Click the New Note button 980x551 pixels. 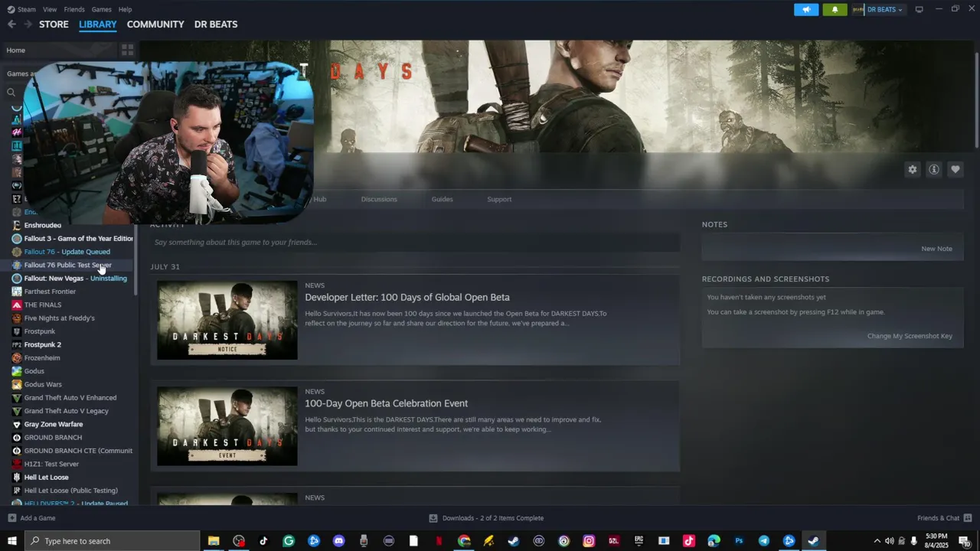(936, 249)
